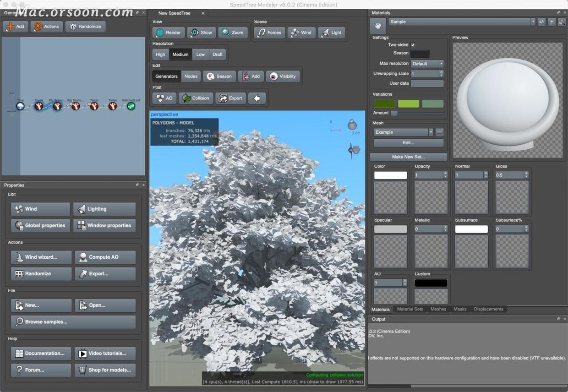Click the bright green variation color swatch
Image resolution: width=568 pixels, height=392 pixels.
[x=409, y=104]
